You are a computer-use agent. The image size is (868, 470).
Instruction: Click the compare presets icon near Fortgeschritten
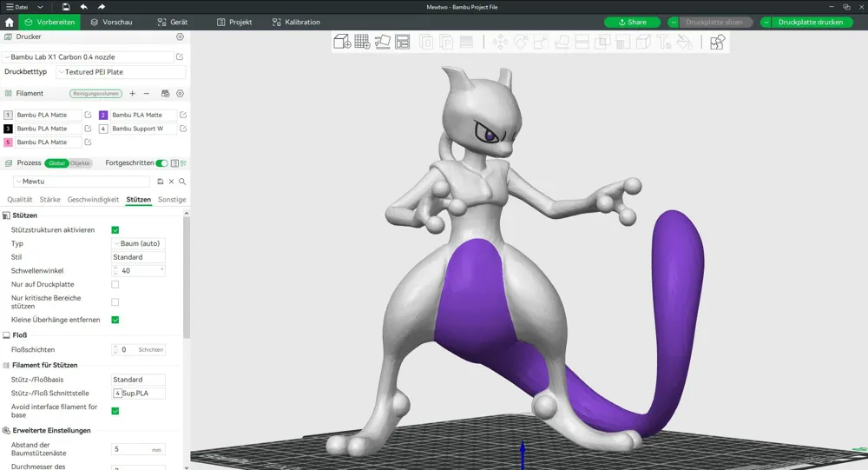tap(183, 163)
